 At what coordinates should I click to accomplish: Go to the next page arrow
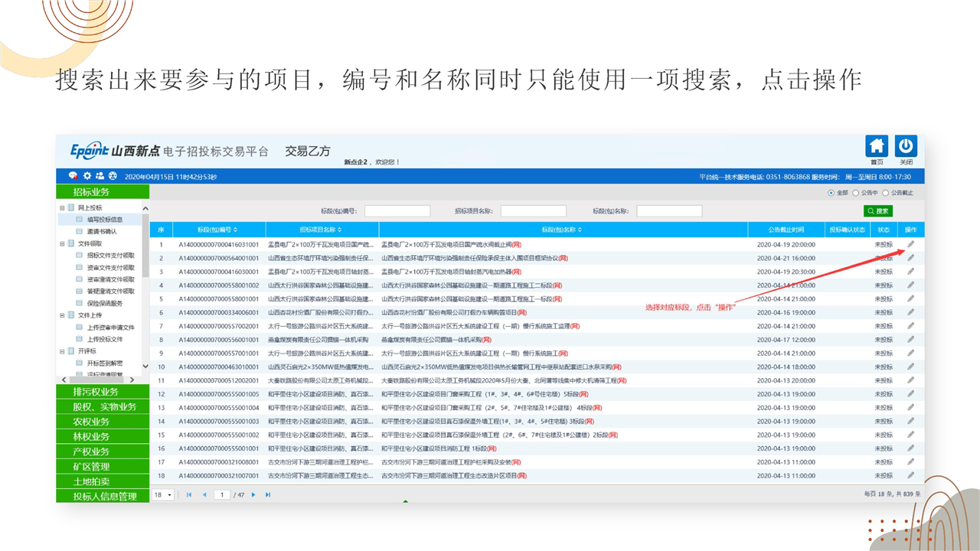254,495
